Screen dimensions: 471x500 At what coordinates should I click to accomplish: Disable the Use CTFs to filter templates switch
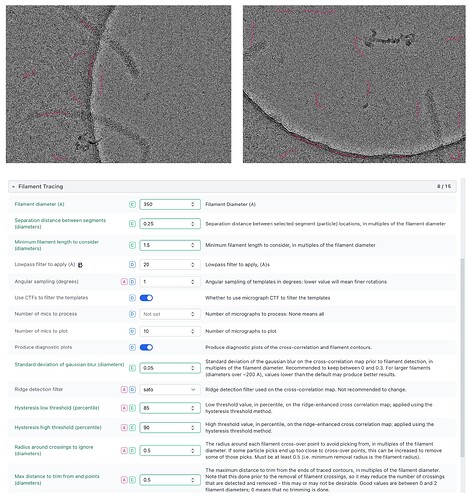point(146,298)
